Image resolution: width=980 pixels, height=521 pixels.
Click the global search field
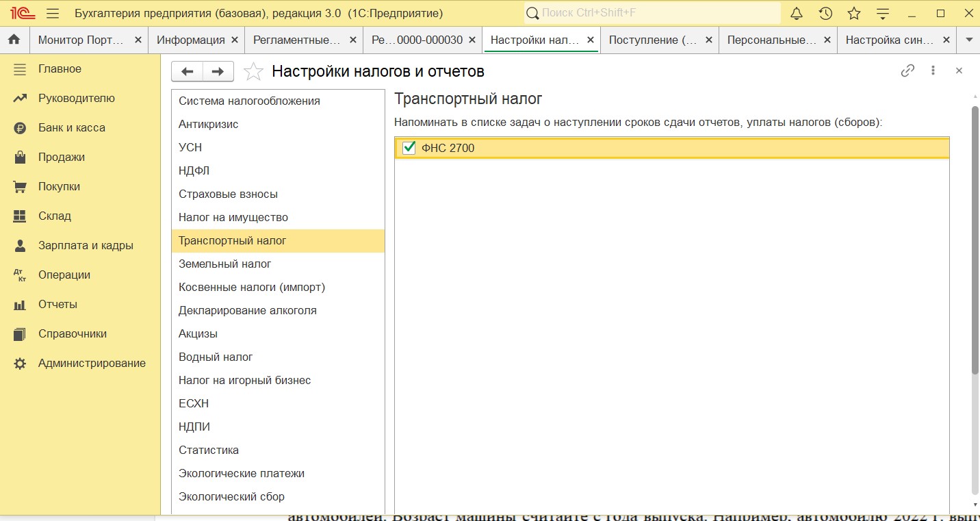coord(652,13)
